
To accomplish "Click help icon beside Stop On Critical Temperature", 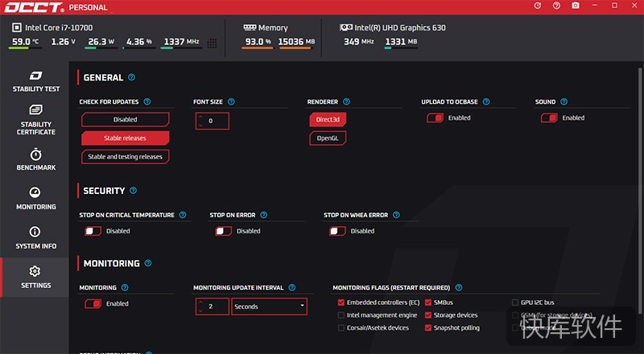I will pyautogui.click(x=183, y=215).
